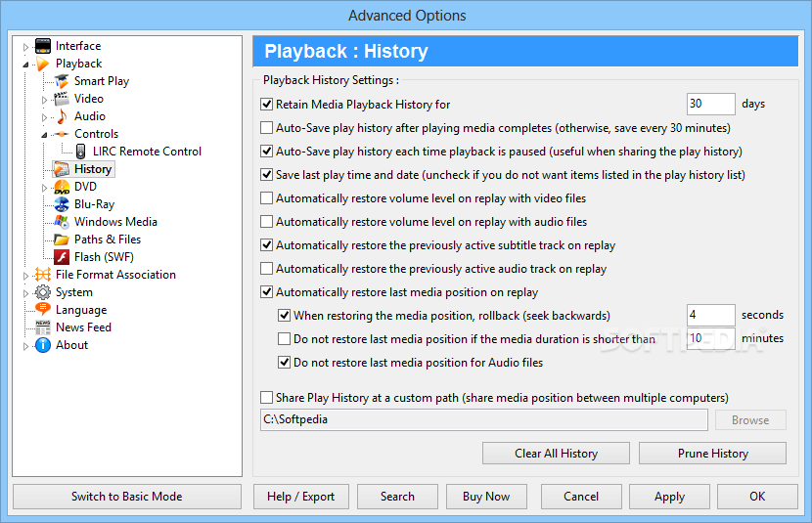Click the Controls slider icon

pos(62,134)
